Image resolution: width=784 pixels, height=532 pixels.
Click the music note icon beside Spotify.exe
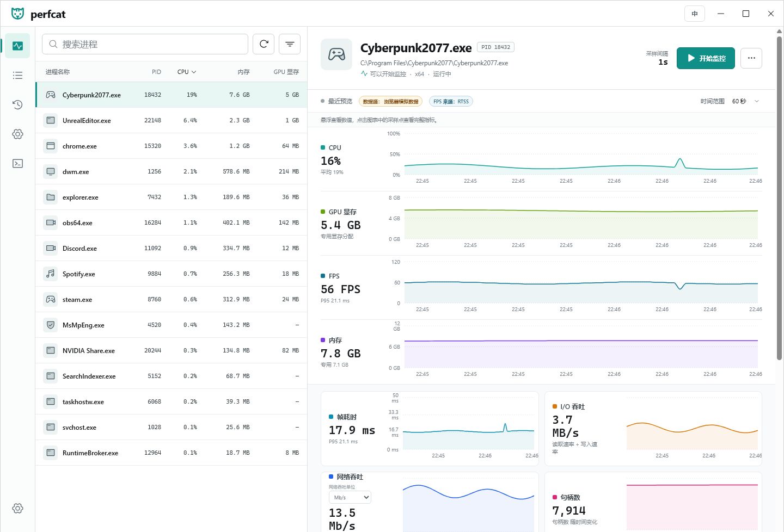pos(51,274)
